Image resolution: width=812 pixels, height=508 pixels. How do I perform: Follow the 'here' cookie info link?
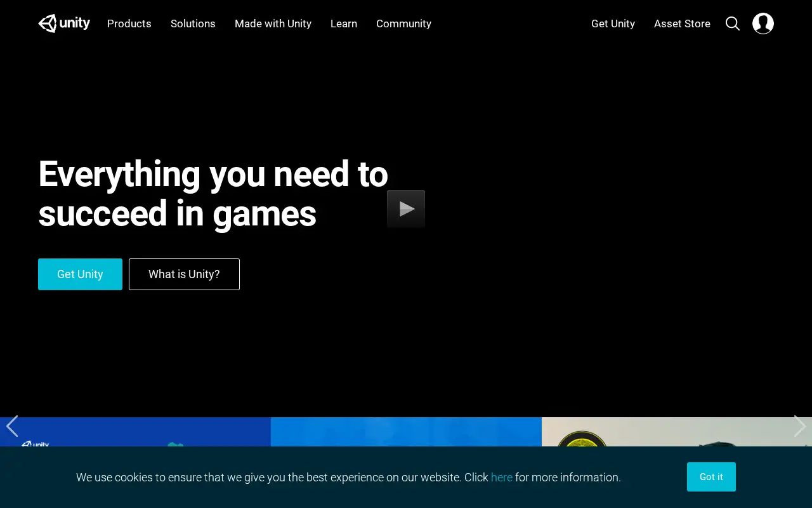click(x=502, y=478)
